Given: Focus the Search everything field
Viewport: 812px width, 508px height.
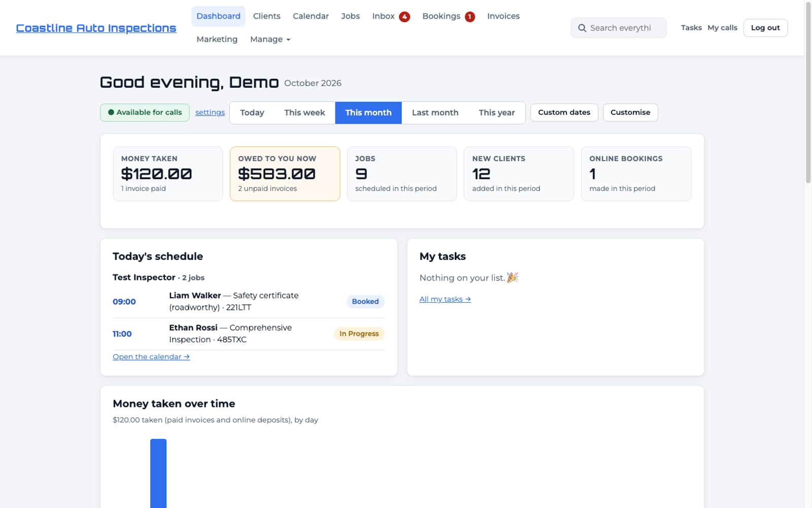Looking at the screenshot, I should [x=619, y=28].
